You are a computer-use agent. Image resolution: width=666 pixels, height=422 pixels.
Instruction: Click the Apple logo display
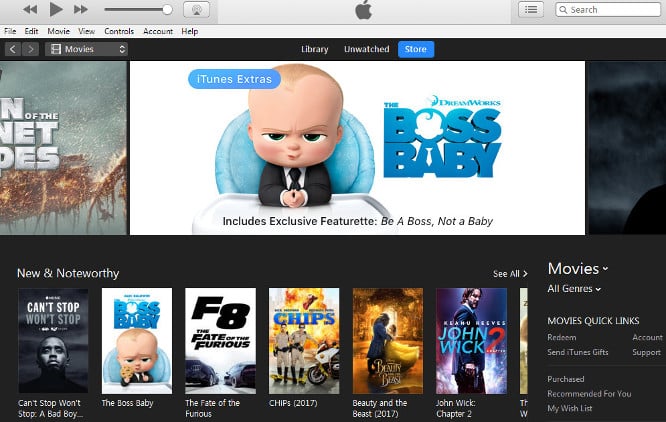click(362, 10)
